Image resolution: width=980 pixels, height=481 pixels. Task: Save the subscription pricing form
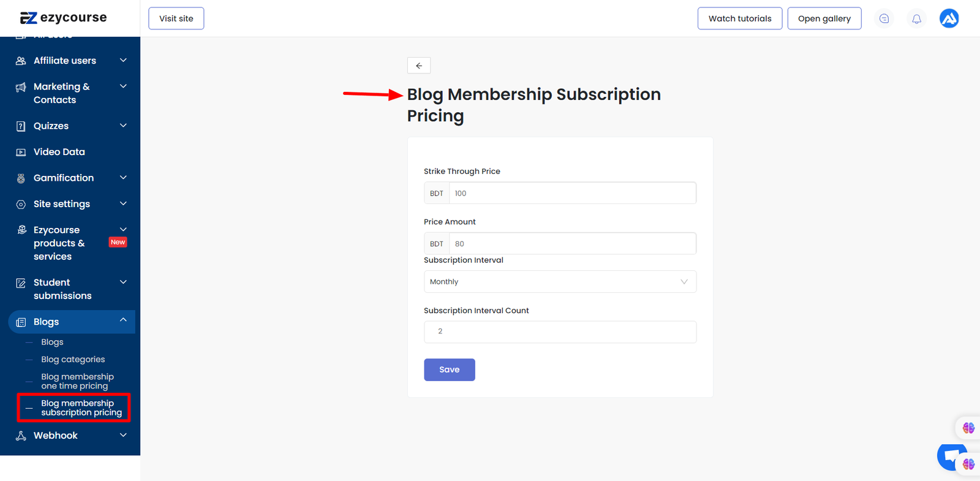(x=449, y=369)
